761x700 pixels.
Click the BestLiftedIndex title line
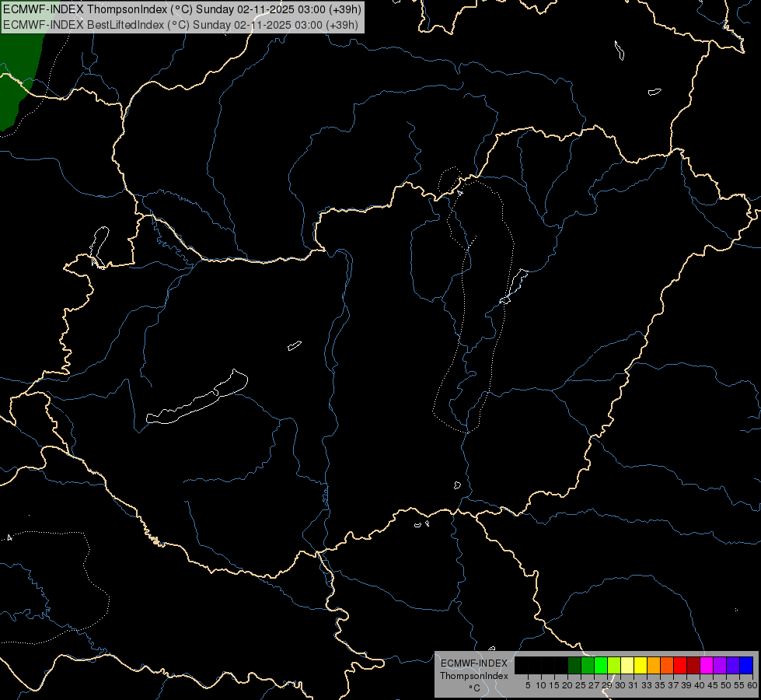[x=180, y=25]
